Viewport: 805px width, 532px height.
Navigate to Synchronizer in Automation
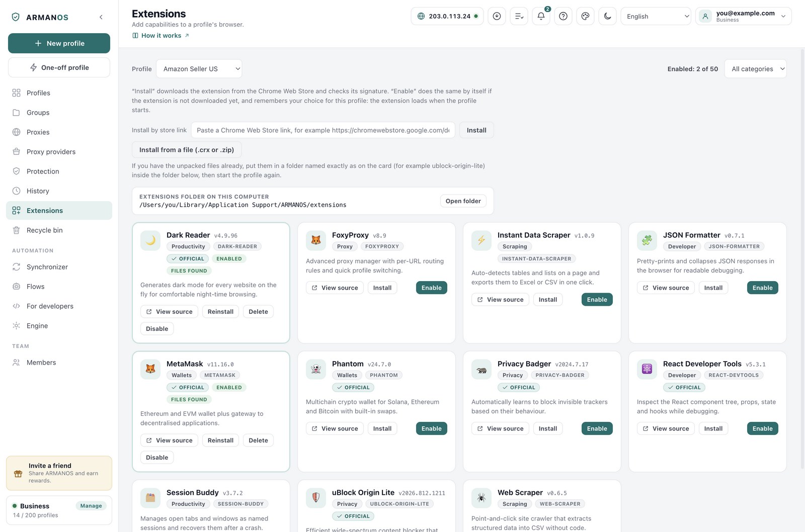pos(59,267)
